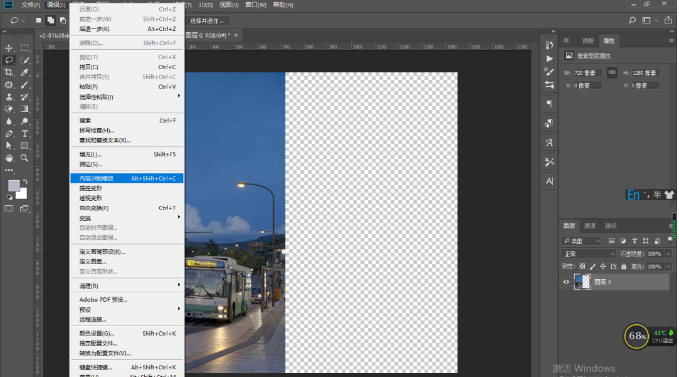This screenshot has height=377, width=679.
Task: Select the Zoom tool
Action: 25,158
